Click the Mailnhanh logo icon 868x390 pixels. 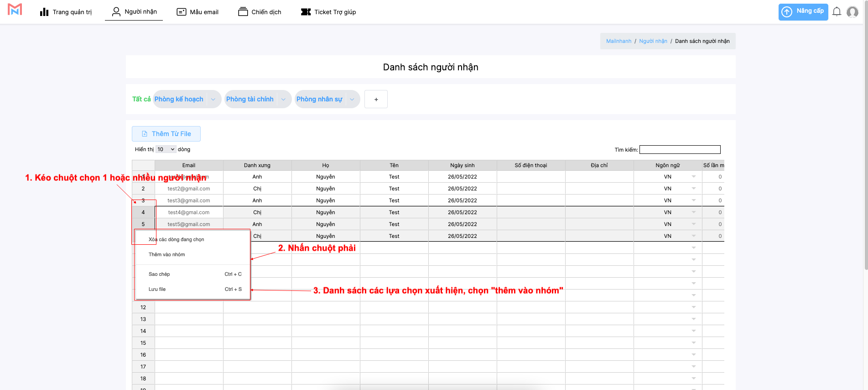[x=15, y=10]
